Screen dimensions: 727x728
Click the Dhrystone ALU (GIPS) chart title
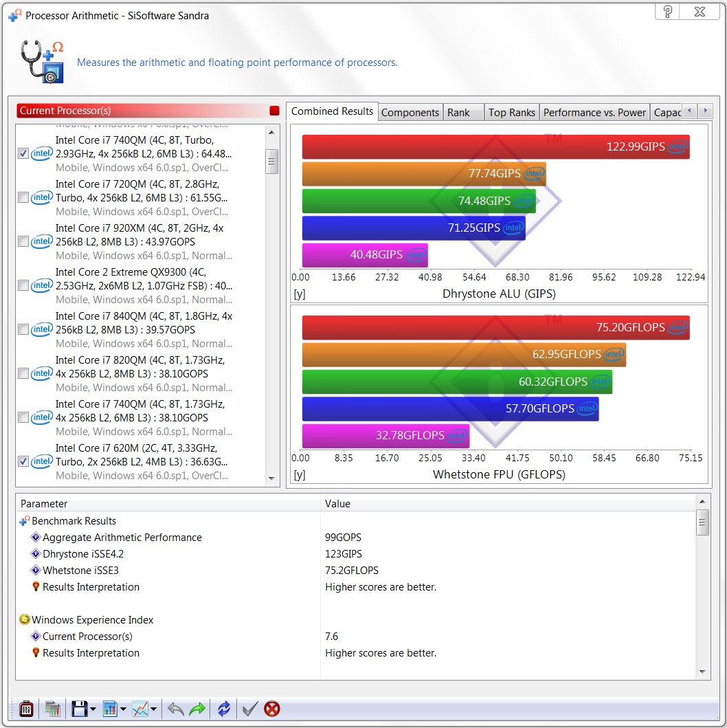click(499, 294)
